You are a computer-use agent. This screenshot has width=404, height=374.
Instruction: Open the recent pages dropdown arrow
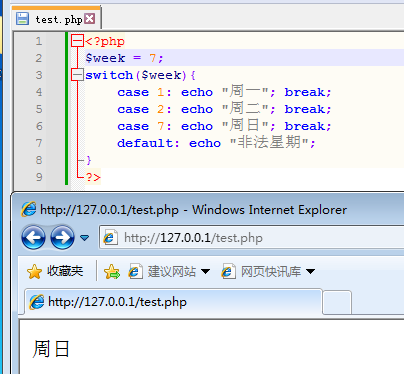(x=85, y=238)
